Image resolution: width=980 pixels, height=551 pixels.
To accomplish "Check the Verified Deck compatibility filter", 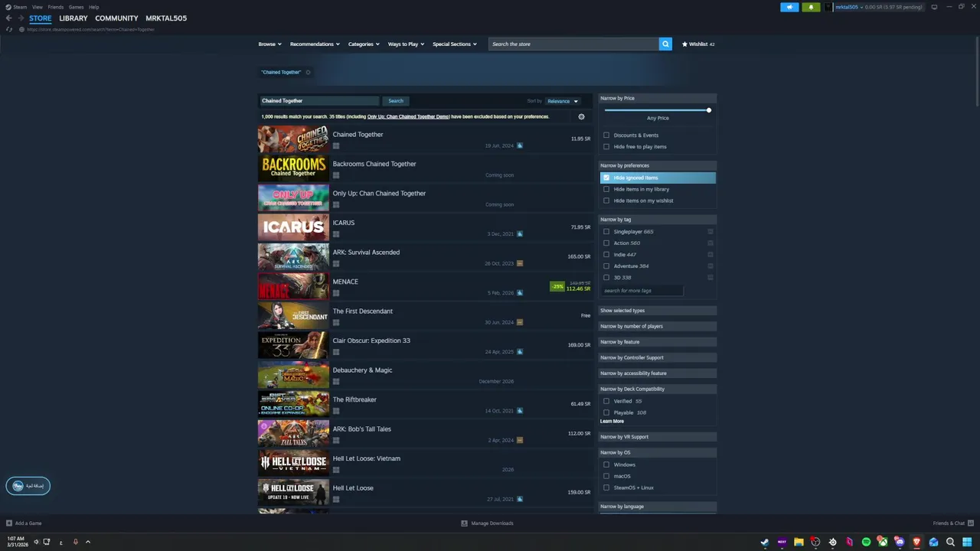I will pyautogui.click(x=606, y=401).
